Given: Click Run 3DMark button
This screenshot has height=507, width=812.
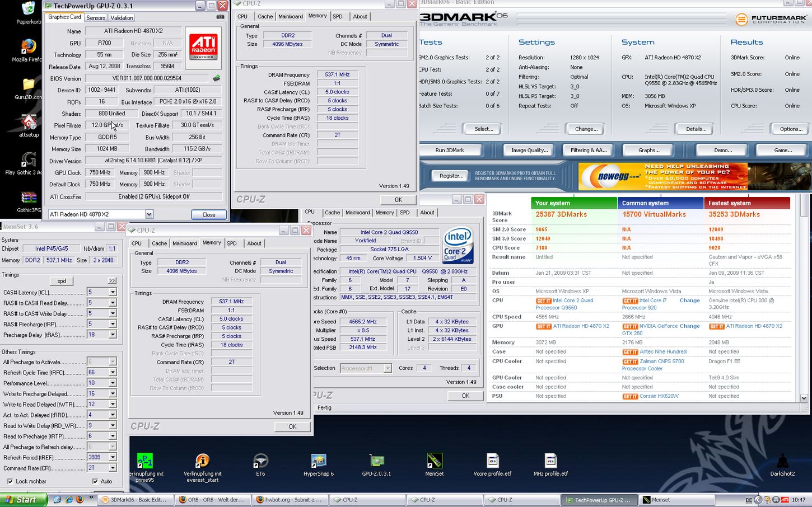Looking at the screenshot, I should pos(450,150).
